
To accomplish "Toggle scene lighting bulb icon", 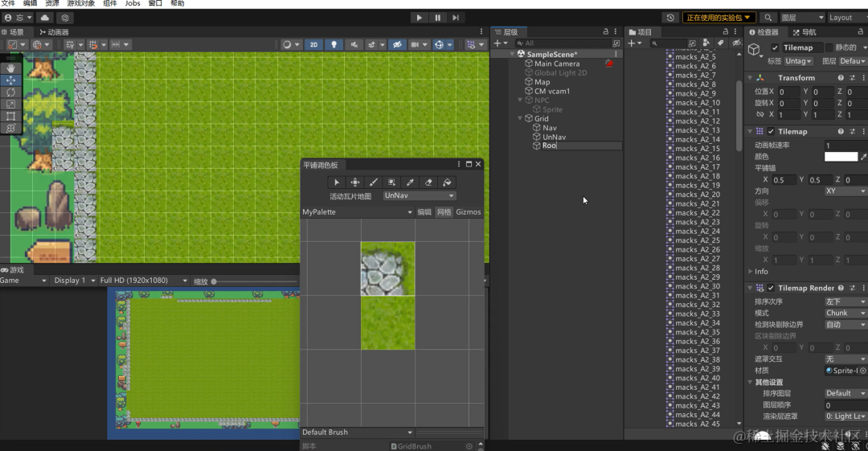I will click(x=334, y=44).
